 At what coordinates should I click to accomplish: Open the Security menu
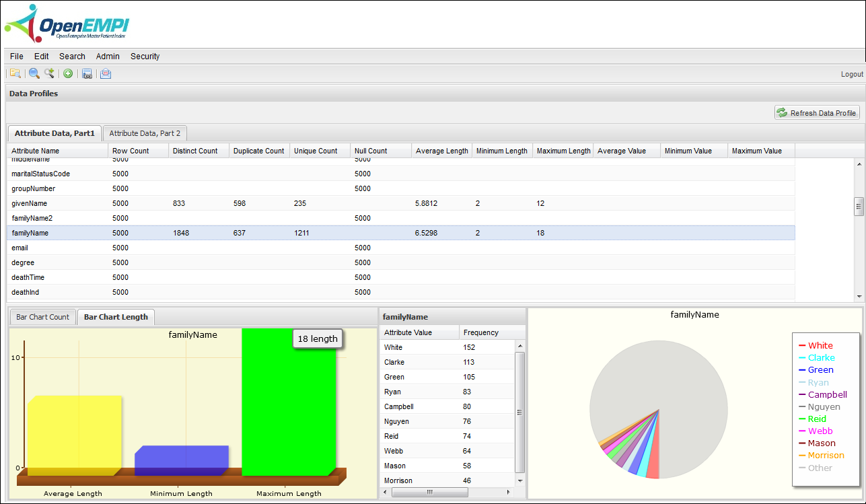[x=145, y=57]
